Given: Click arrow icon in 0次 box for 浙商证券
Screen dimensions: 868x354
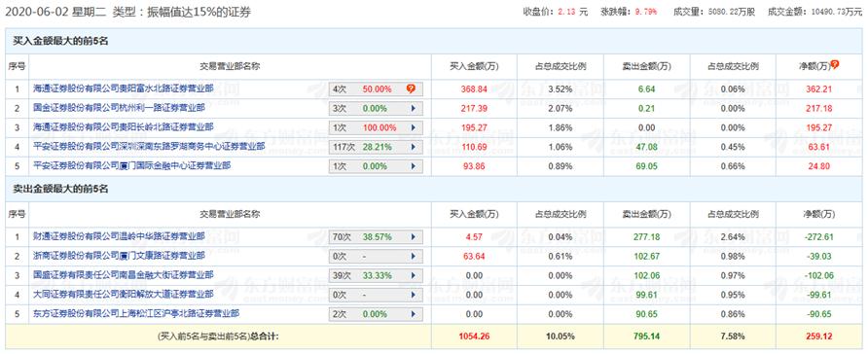Looking at the screenshot, I should [413, 256].
